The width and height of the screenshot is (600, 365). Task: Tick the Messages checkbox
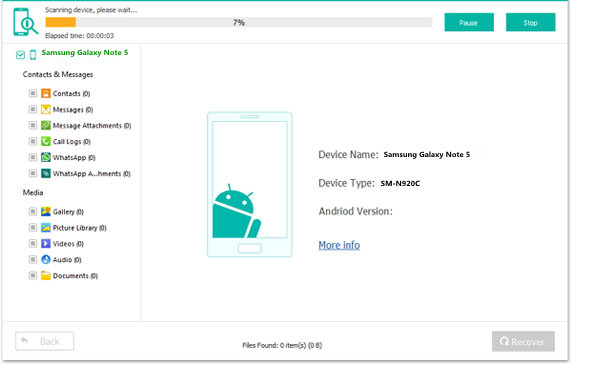(33, 109)
